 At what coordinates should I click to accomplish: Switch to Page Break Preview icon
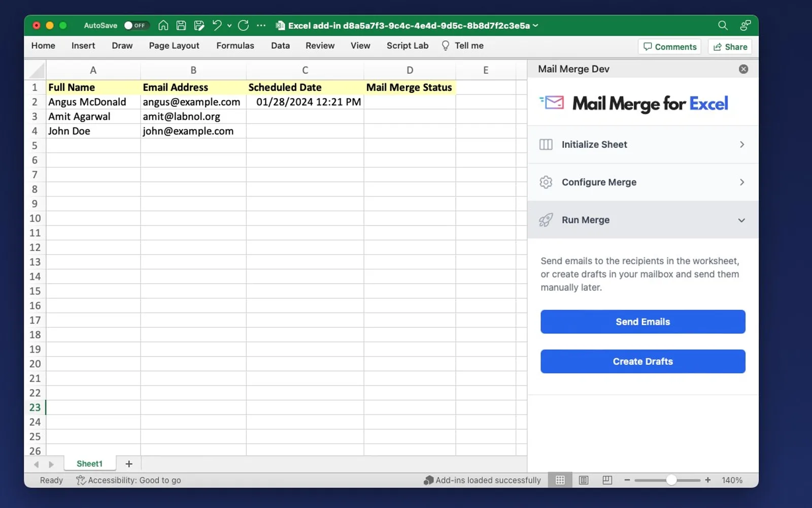607,480
